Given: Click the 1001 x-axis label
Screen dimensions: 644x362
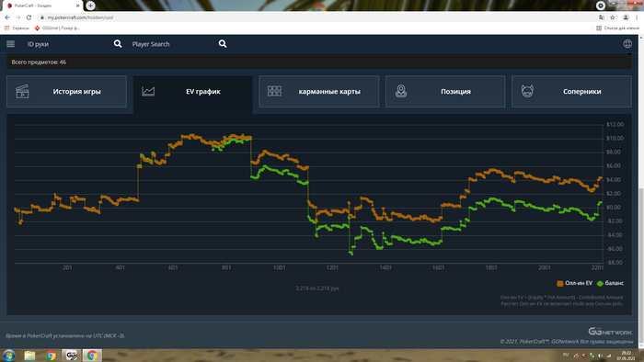Looking at the screenshot, I should pyautogui.click(x=280, y=267).
